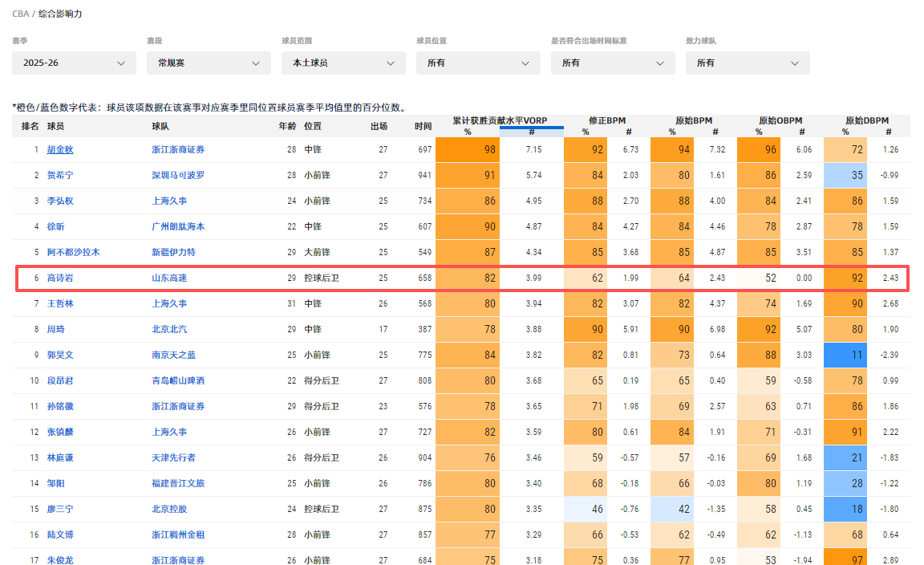Image resolution: width=924 pixels, height=565 pixels.
Task: Open player 李弘权 link
Action: click(60, 201)
